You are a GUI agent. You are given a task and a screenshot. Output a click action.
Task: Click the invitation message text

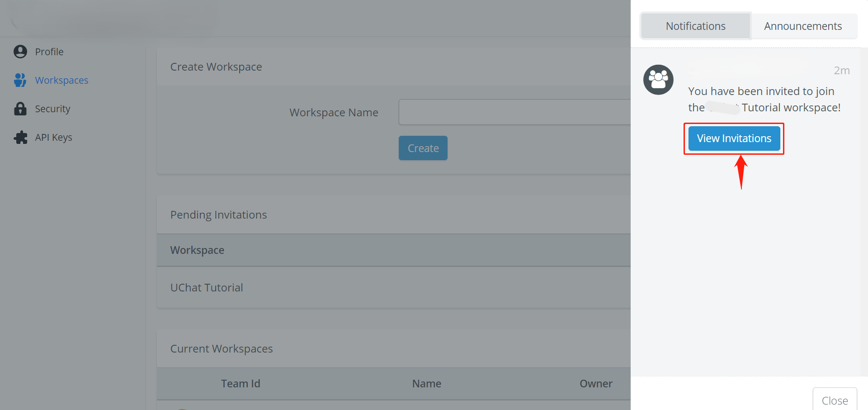pyautogui.click(x=764, y=100)
